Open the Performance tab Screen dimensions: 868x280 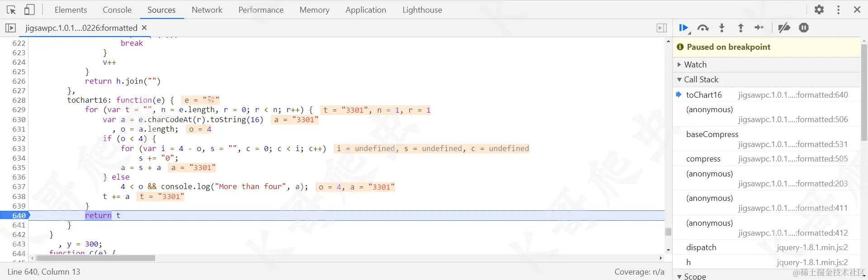coord(261,9)
